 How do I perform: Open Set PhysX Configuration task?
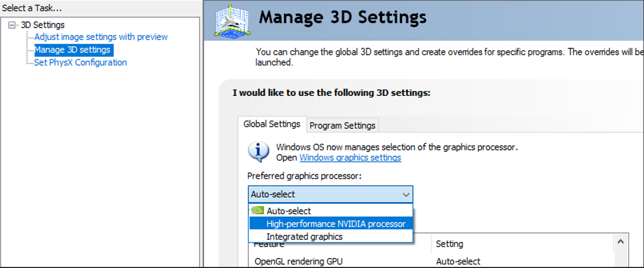point(81,63)
